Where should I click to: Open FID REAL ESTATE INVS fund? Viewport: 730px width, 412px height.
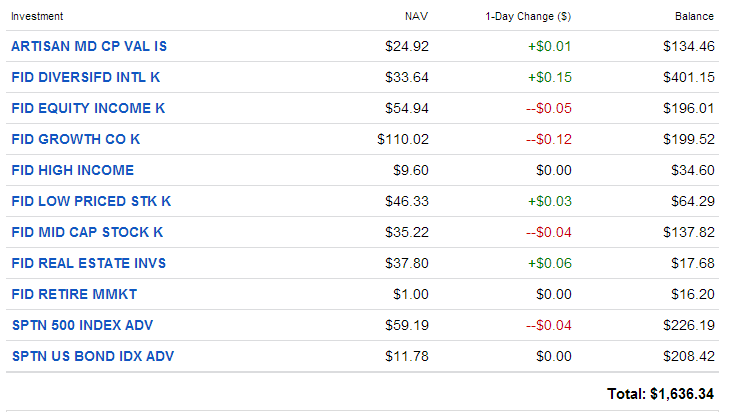tap(88, 263)
